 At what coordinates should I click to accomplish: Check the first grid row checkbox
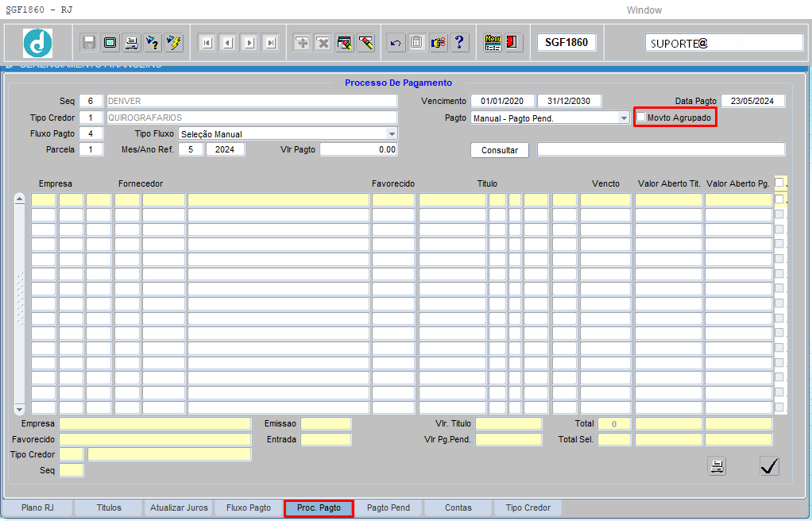point(779,199)
